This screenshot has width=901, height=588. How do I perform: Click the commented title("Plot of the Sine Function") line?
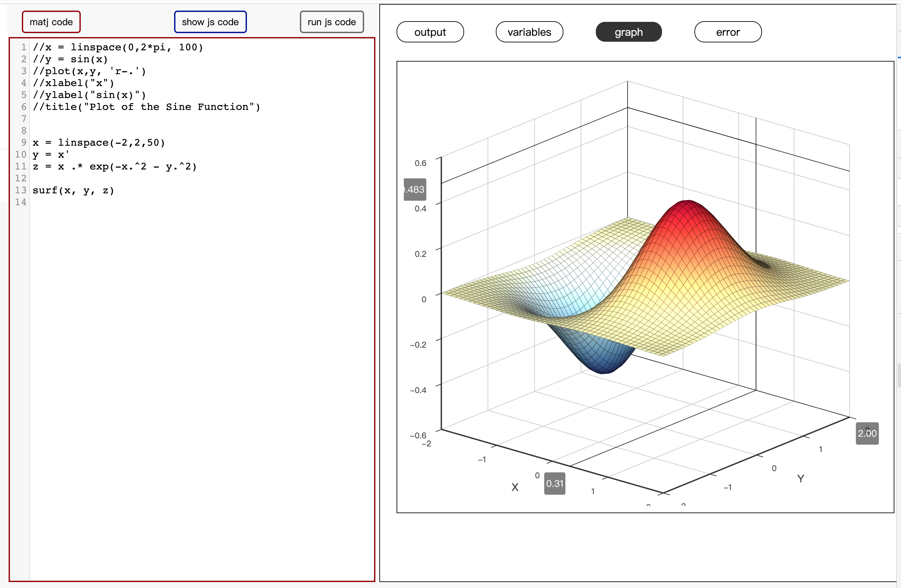coord(146,107)
